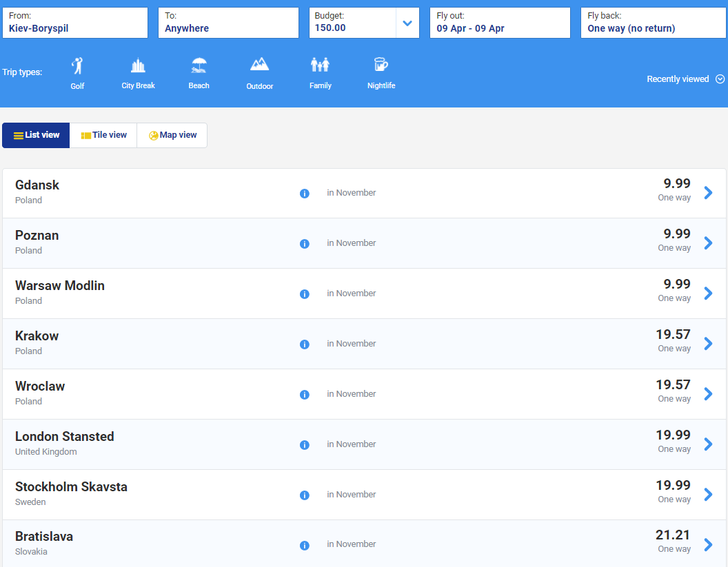Screen dimensions: 728x567
Task: Open the Fly out date picker
Action: click(499, 23)
